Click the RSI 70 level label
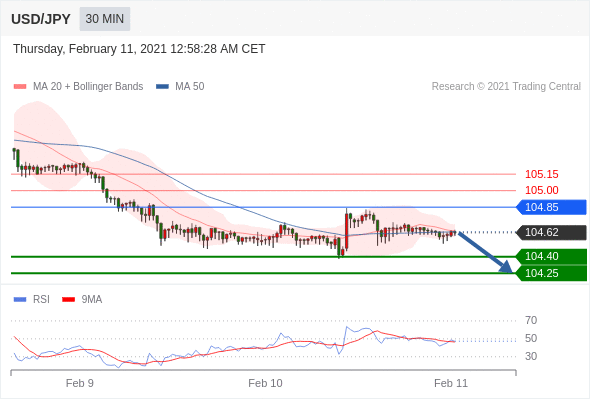Screen dimensions: 590x400 tap(531, 320)
